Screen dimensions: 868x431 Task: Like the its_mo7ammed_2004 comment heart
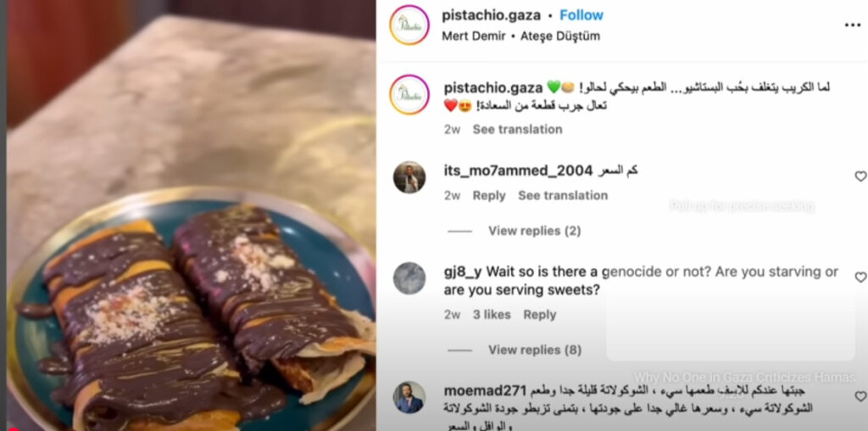pos(860,176)
